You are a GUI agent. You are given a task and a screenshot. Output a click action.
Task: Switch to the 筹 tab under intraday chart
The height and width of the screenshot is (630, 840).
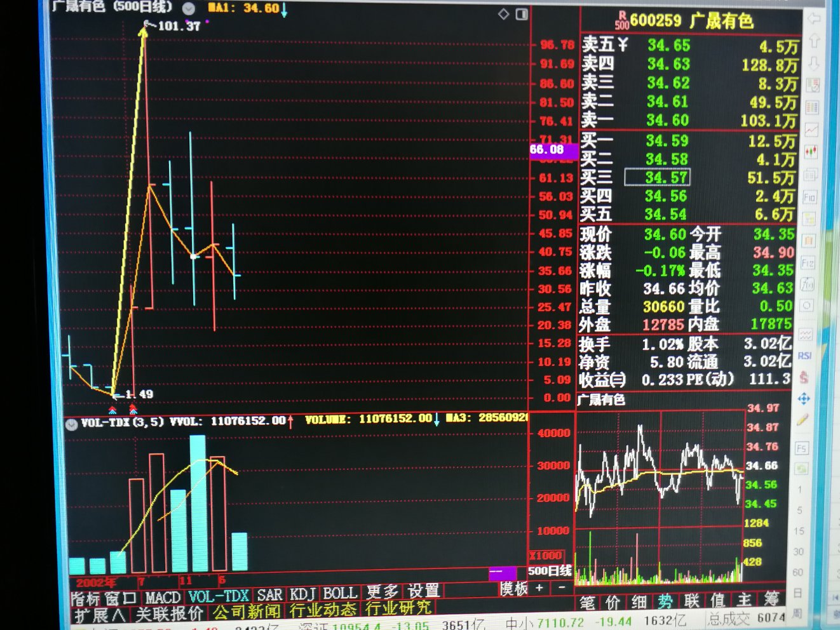771,598
